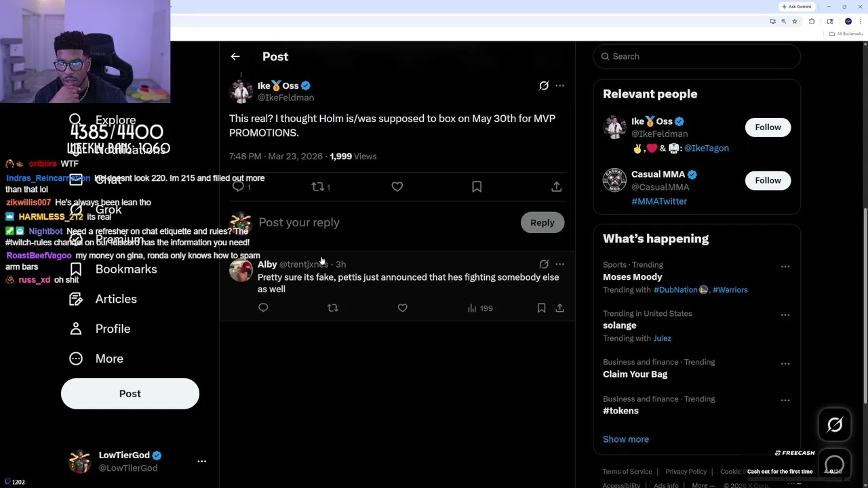Click the back arrow beside Post header

tap(235, 57)
